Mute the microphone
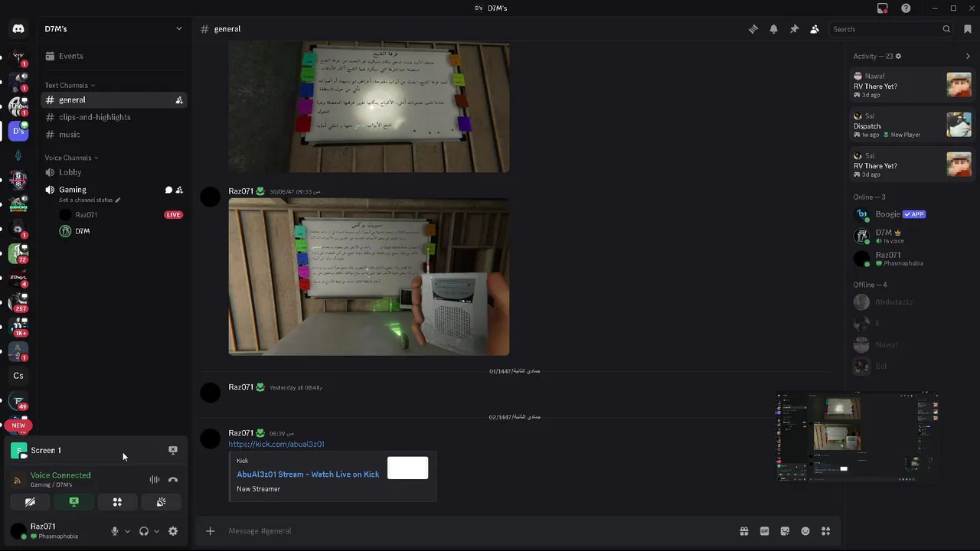980x551 pixels. [x=115, y=531]
